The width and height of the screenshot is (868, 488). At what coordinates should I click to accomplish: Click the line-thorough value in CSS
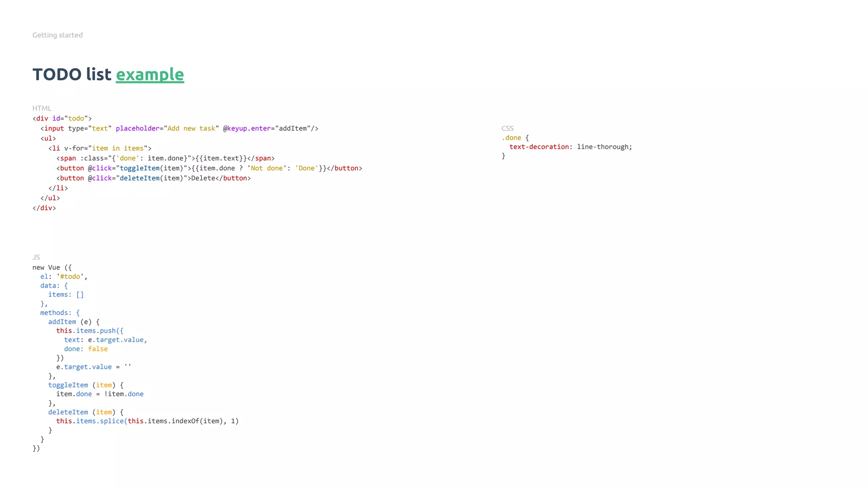tap(604, 147)
